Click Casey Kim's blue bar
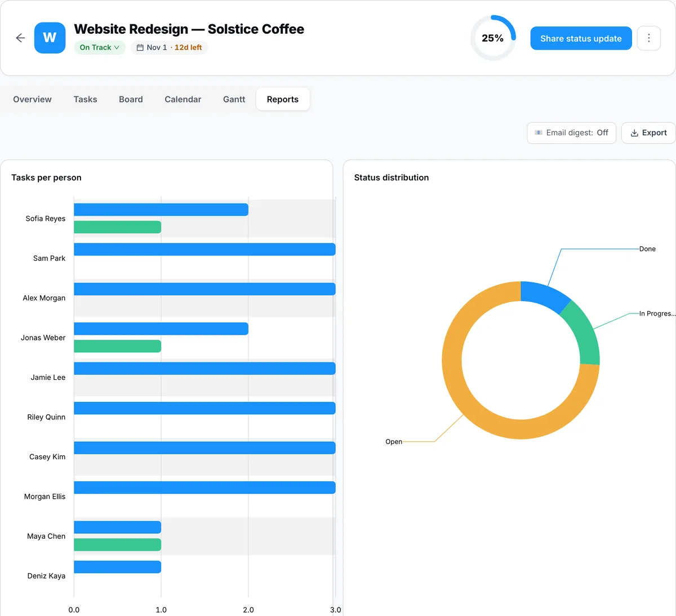Screen dimensions: 676x616 point(204,448)
